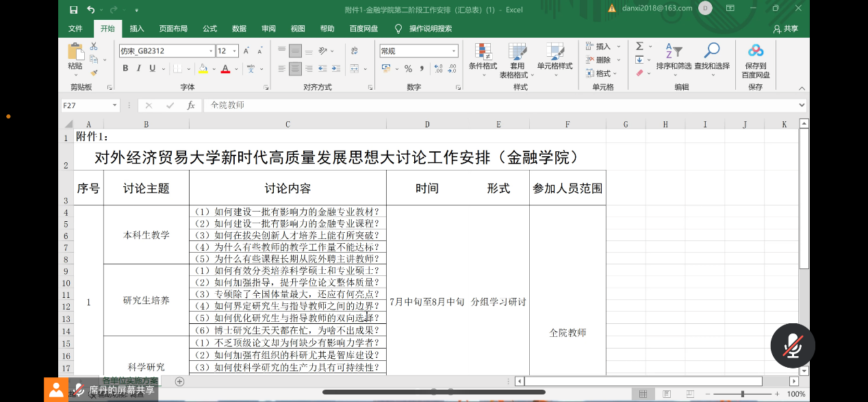Image resolution: width=868 pixels, height=402 pixels.
Task: Open the number format 常规 dropdown
Action: [x=454, y=51]
